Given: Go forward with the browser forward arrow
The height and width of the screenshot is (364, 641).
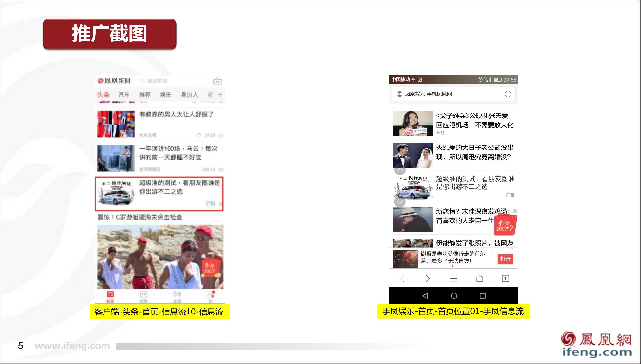Looking at the screenshot, I should pos(428,279).
